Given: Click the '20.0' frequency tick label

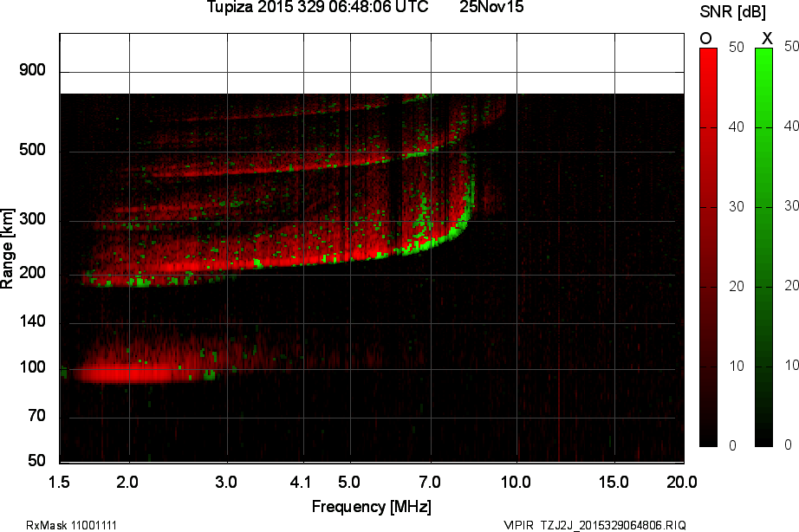Looking at the screenshot, I should (682, 482).
